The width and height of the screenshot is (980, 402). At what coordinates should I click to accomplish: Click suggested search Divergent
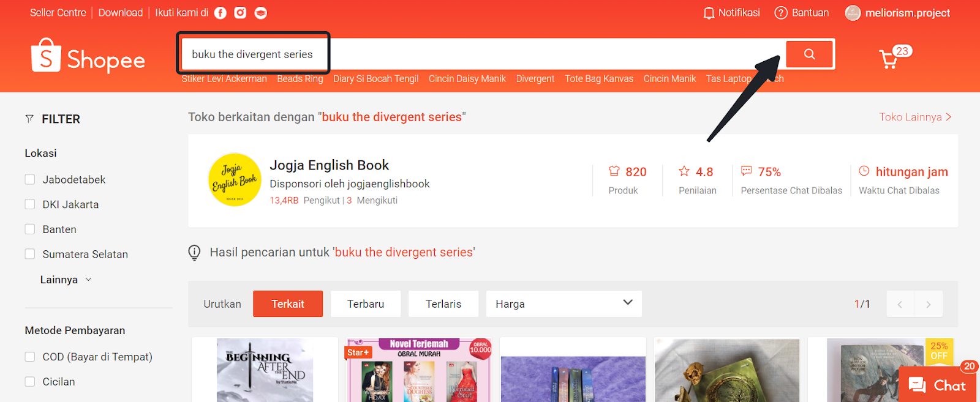535,79
